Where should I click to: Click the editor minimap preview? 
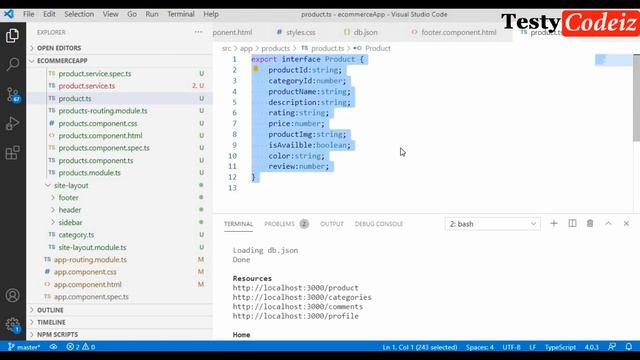click(613, 60)
